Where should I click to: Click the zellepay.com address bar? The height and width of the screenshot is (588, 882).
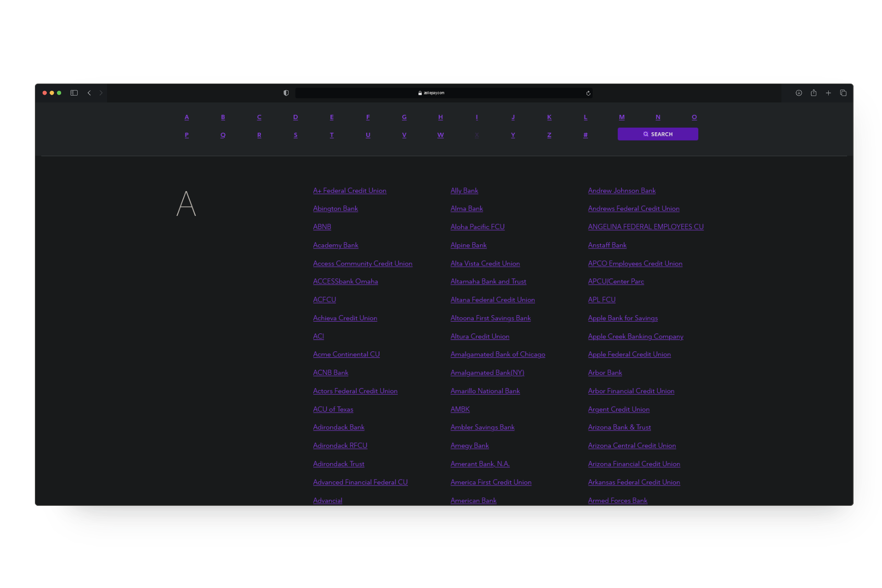pos(432,93)
